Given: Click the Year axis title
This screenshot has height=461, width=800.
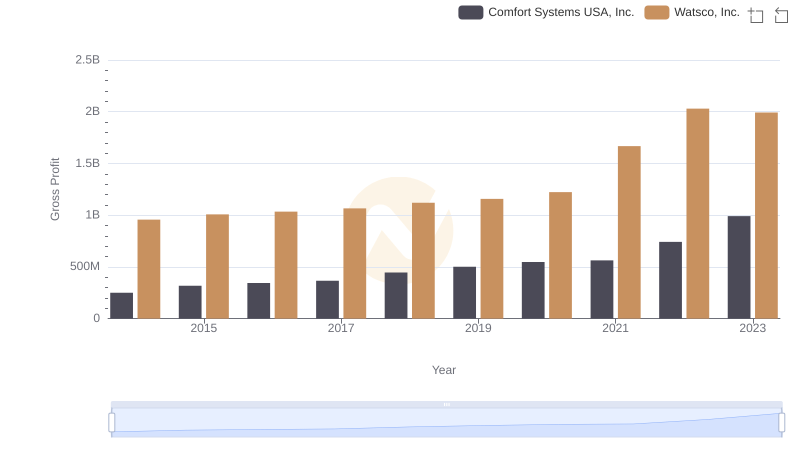Looking at the screenshot, I should (444, 370).
